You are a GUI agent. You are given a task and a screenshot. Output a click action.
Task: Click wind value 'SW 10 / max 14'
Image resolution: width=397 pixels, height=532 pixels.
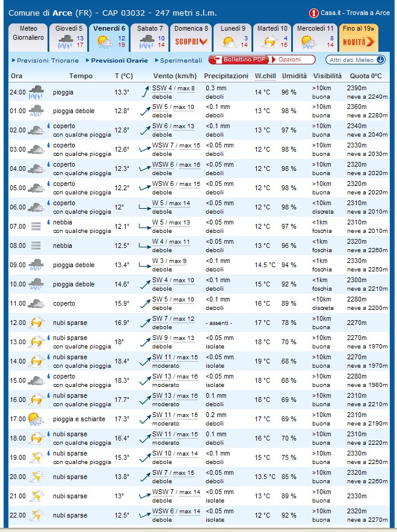click(174, 453)
